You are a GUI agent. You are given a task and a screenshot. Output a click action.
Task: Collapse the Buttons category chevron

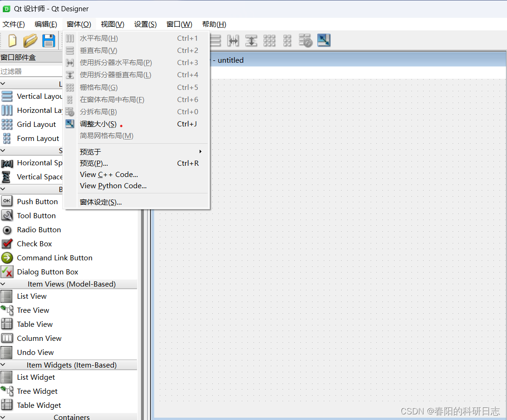click(3, 189)
